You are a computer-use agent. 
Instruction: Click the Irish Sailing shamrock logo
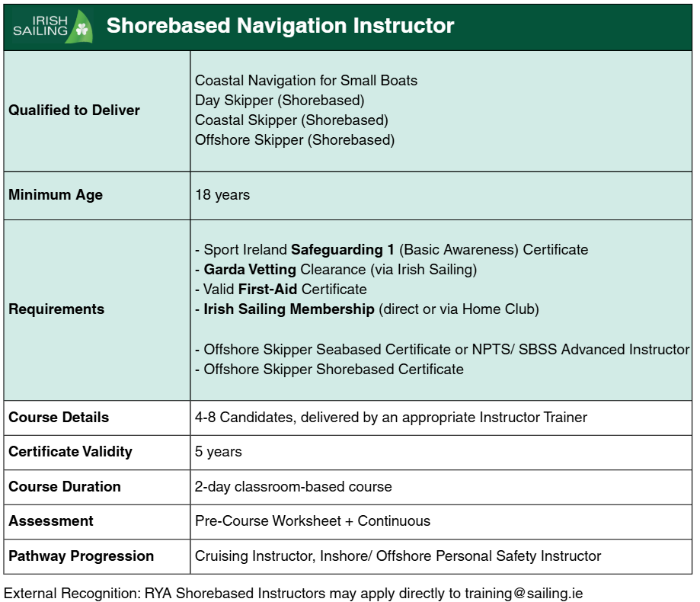tap(52, 27)
